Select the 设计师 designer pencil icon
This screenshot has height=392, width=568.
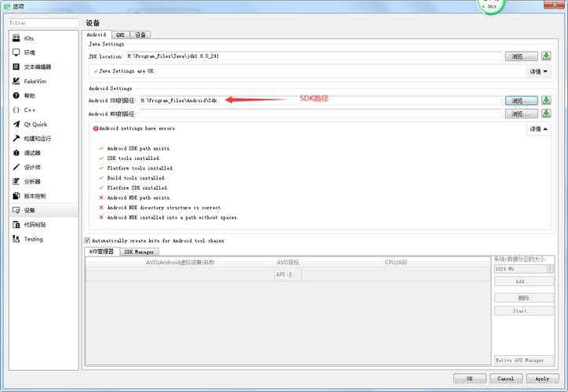point(16,167)
